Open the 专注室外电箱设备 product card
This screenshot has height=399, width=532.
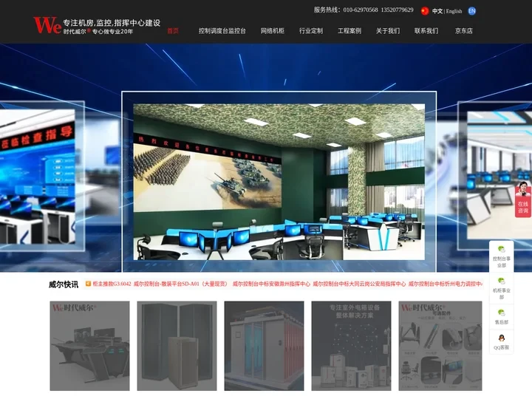point(351,346)
